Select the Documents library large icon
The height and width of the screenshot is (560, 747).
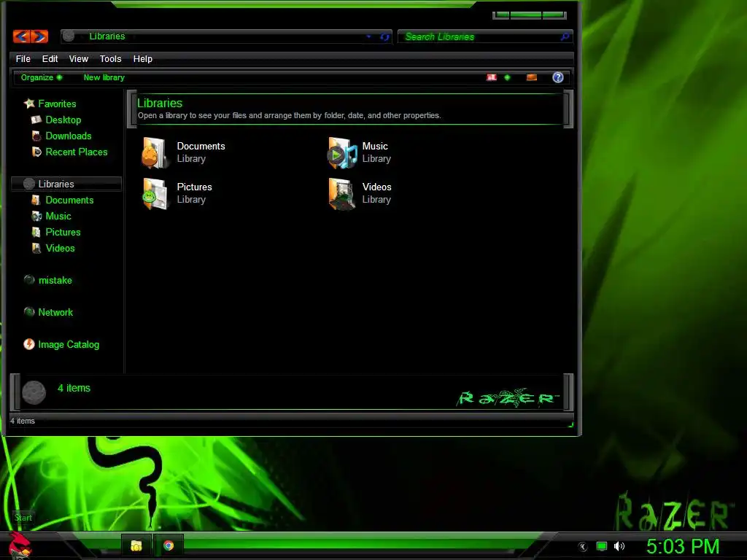click(155, 152)
